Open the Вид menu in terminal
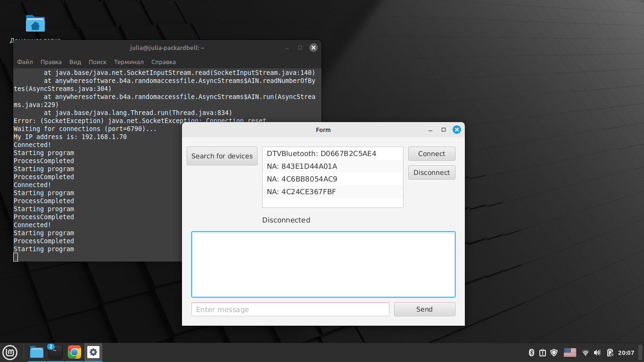Image resolution: width=644 pixels, height=362 pixels. tap(75, 62)
